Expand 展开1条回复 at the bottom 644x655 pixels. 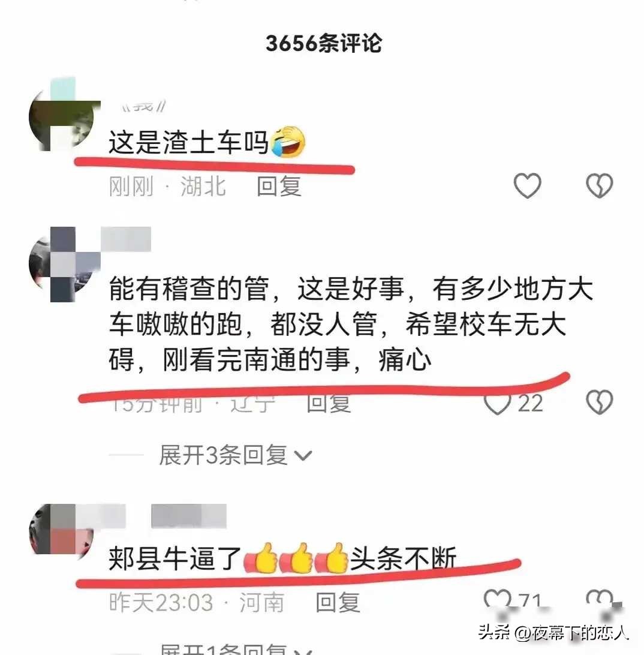point(235,649)
